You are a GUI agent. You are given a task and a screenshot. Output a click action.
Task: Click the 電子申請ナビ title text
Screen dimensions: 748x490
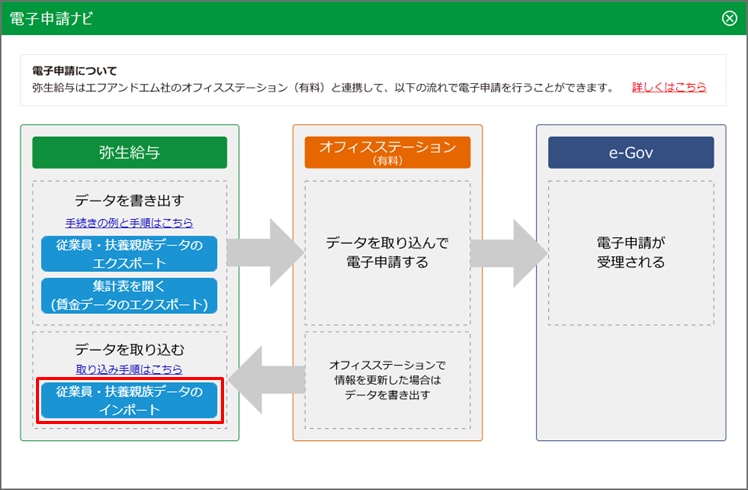(x=51, y=18)
